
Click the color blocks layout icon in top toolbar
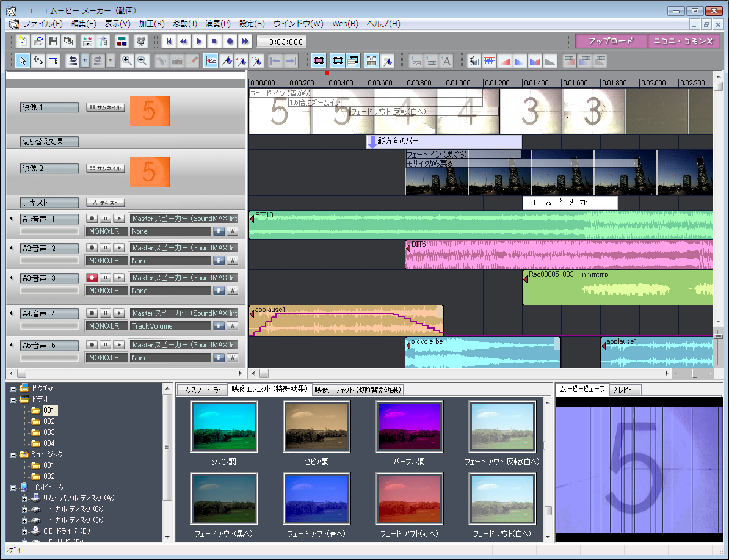point(121,42)
